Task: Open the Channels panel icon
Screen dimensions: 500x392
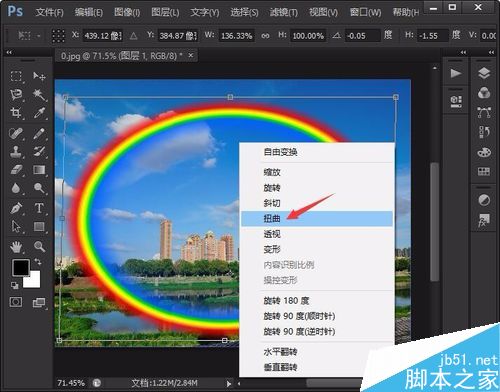Action: coord(484,93)
